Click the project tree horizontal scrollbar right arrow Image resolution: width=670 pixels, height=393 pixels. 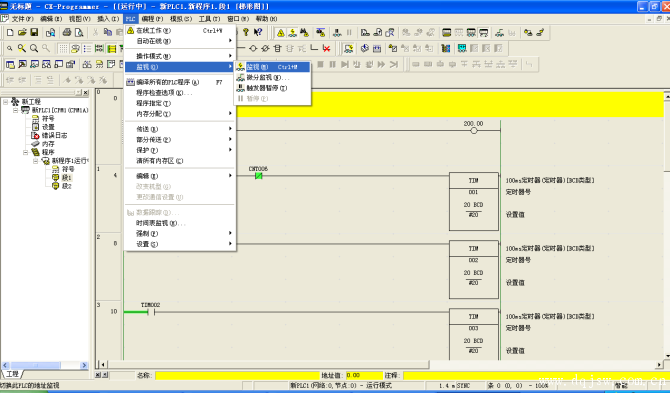coord(84,365)
